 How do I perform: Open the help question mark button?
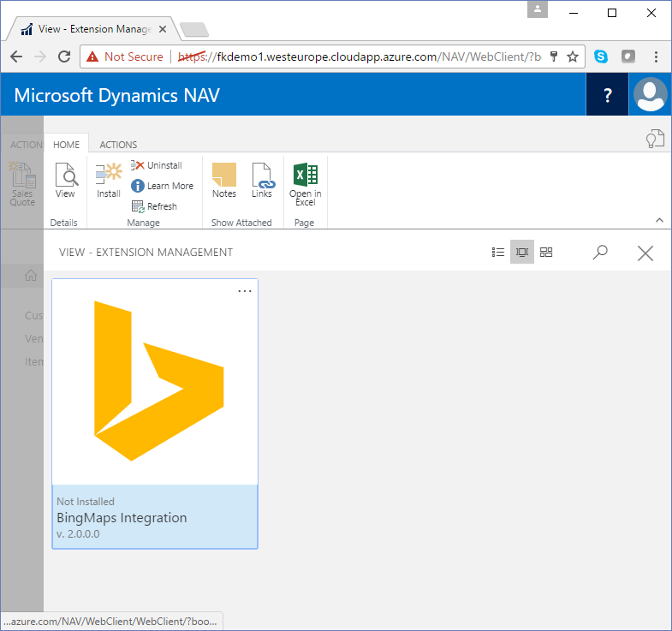point(608,94)
